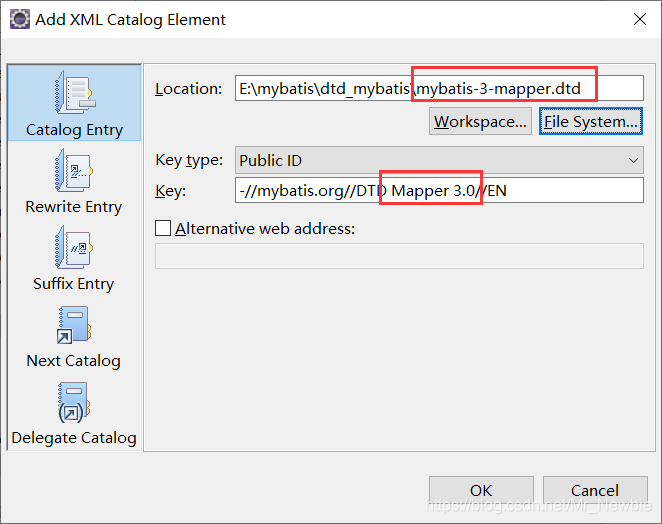Close the Add XML Catalog Element dialog
The height and width of the screenshot is (524, 662).
pyautogui.click(x=640, y=19)
